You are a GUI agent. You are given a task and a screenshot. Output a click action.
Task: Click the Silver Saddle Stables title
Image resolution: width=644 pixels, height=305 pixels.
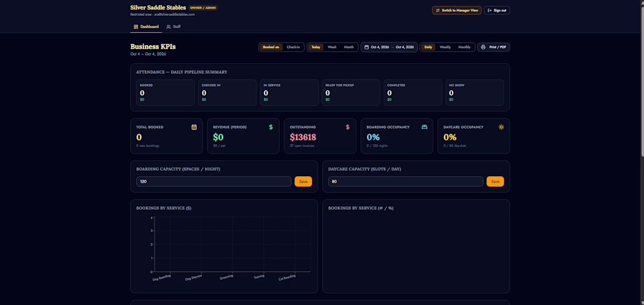tap(158, 8)
